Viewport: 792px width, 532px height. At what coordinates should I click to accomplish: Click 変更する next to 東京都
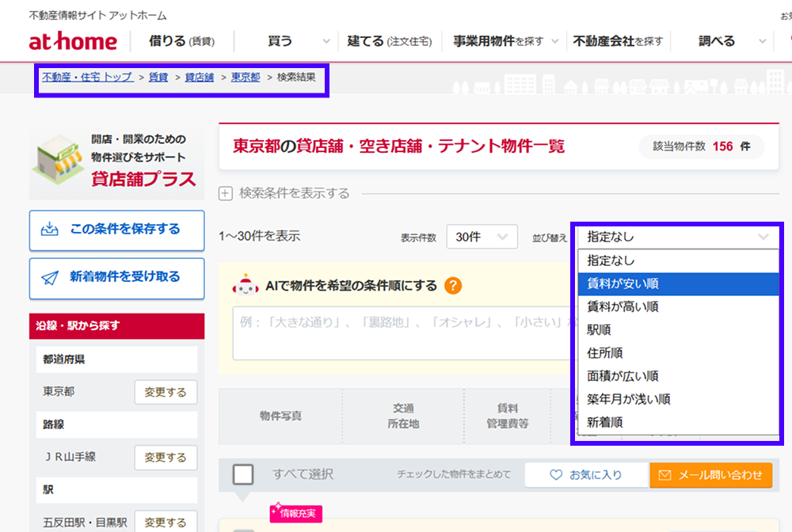166,391
